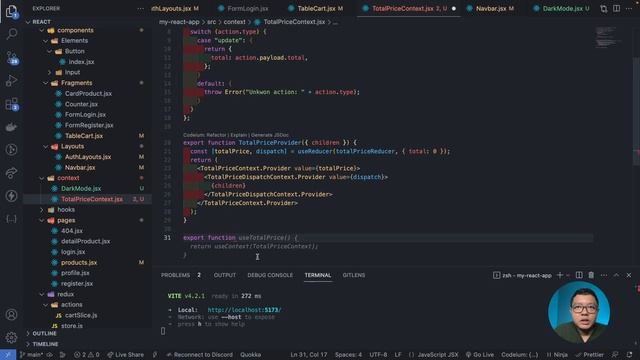Click Reconnect to Discord in status bar
The height and width of the screenshot is (360, 640).
coord(200,355)
